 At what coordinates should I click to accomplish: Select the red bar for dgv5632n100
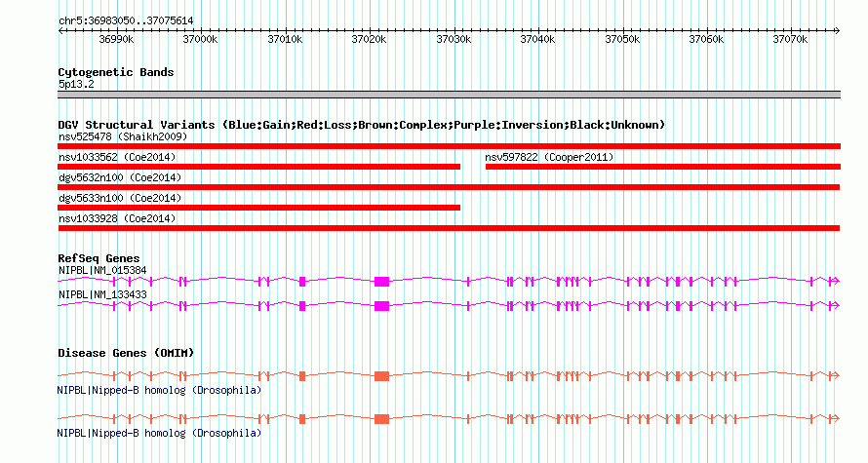tap(449, 187)
